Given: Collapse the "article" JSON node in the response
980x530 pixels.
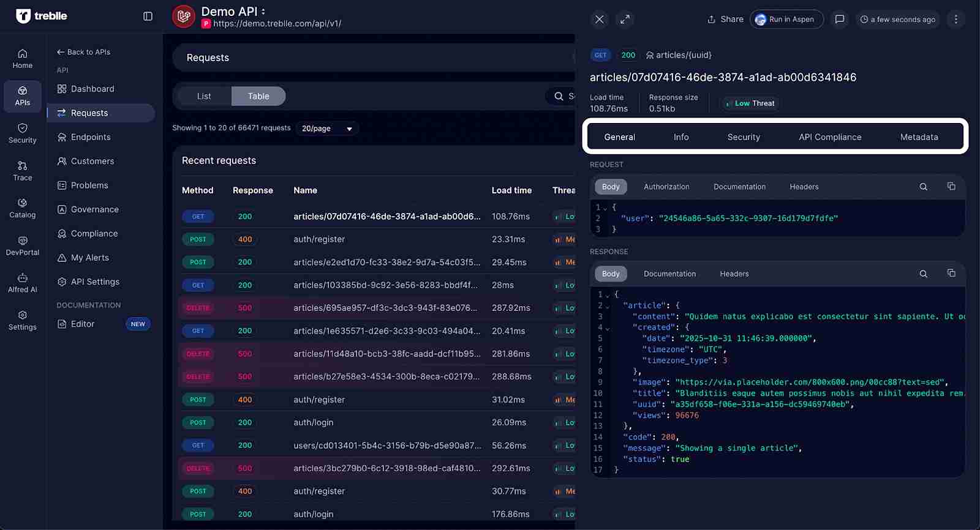Looking at the screenshot, I should point(608,306).
